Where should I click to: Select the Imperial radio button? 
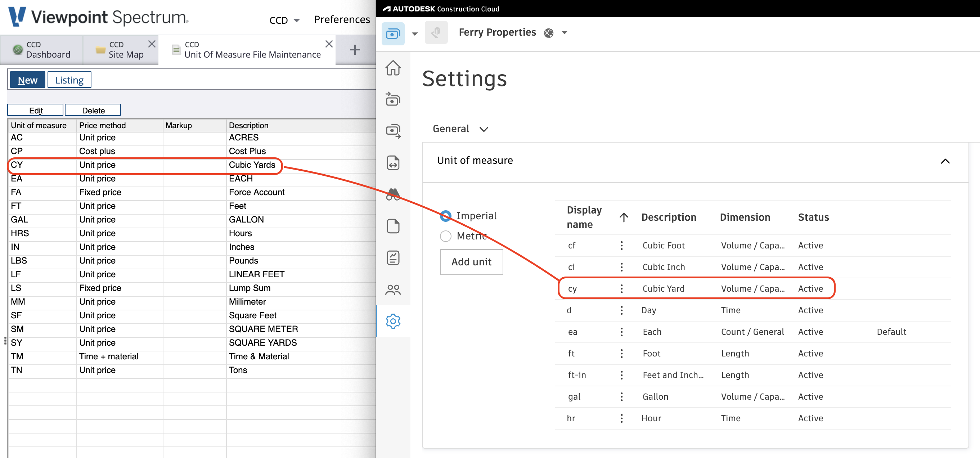click(446, 216)
